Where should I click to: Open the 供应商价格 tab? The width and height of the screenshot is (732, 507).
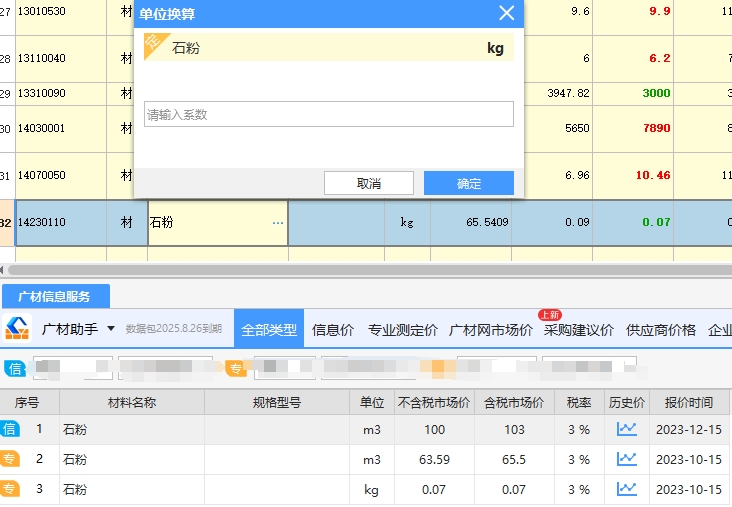pyautogui.click(x=661, y=330)
